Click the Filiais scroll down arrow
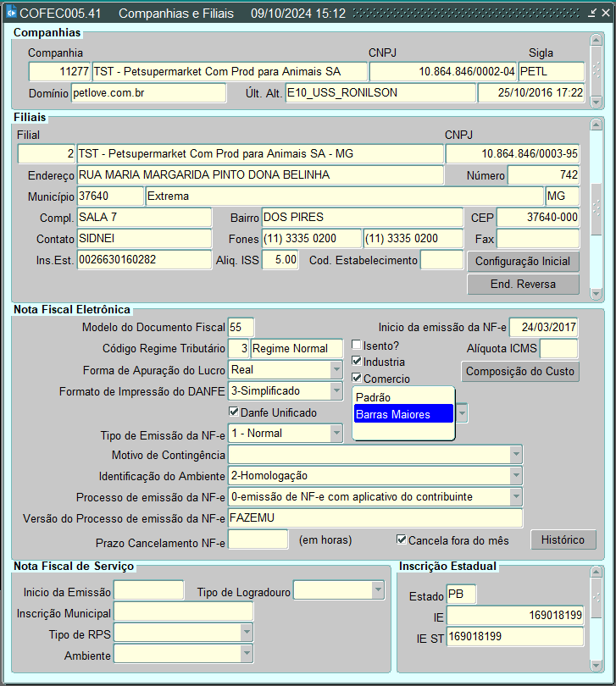This screenshot has height=686, width=616. (597, 293)
